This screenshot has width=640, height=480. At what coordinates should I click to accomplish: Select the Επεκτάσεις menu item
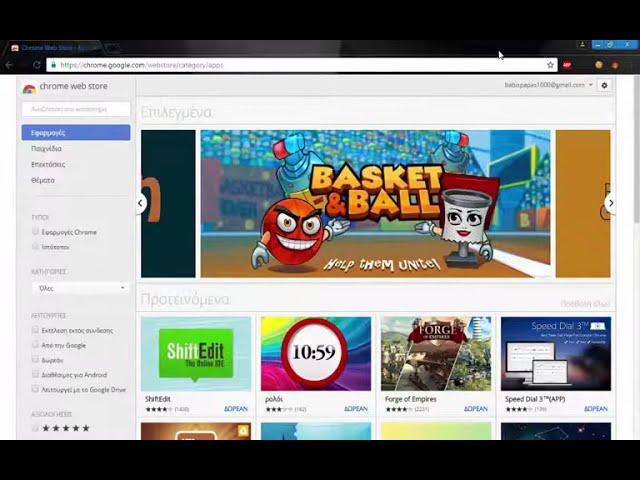click(48, 164)
